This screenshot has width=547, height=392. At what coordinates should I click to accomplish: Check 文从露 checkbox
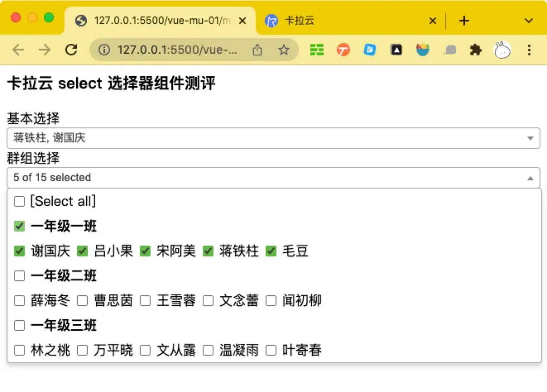point(145,350)
